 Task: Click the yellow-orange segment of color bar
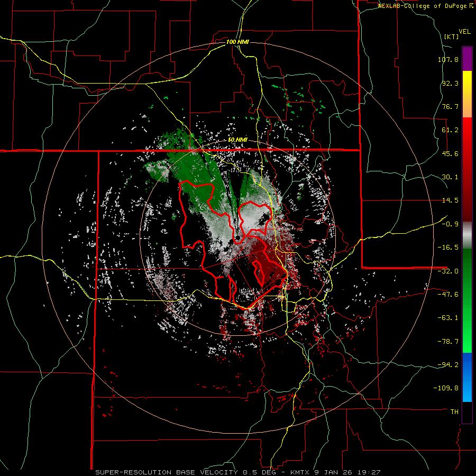tap(467, 94)
